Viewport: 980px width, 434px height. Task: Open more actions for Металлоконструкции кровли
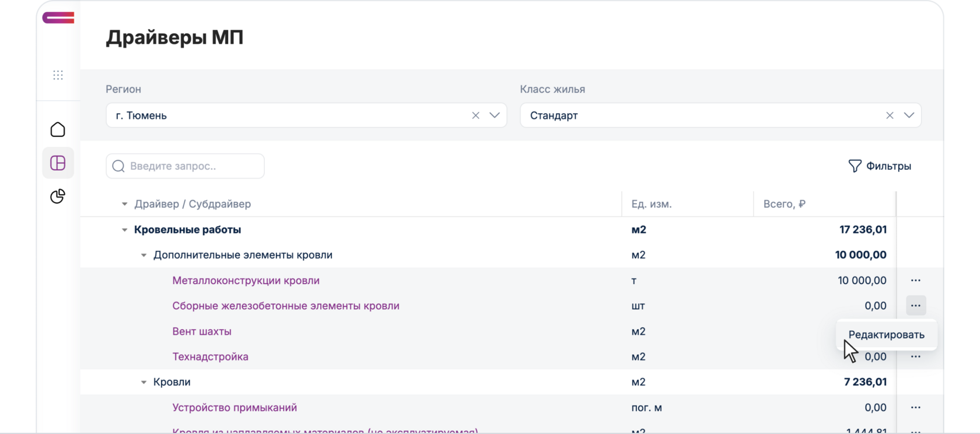click(x=916, y=281)
